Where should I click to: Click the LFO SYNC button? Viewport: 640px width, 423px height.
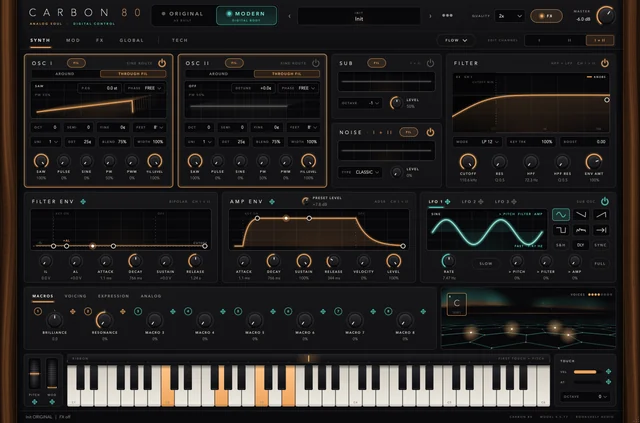click(x=601, y=245)
